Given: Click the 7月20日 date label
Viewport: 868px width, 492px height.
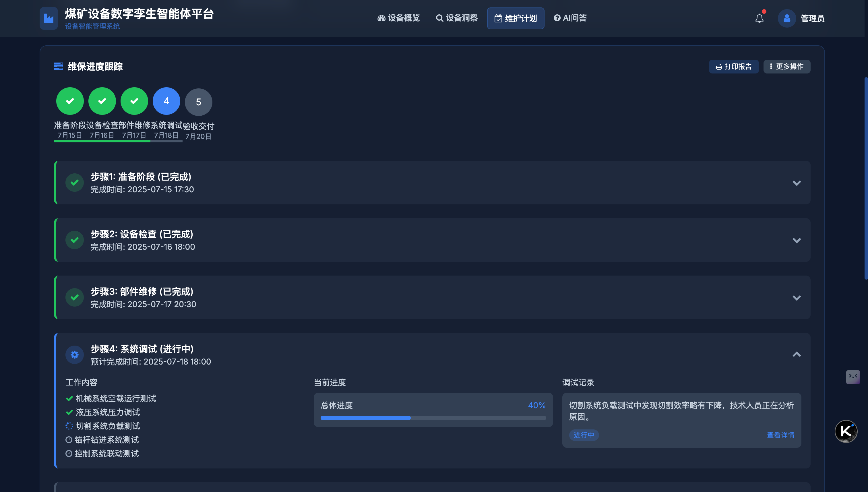Looking at the screenshot, I should (x=198, y=137).
